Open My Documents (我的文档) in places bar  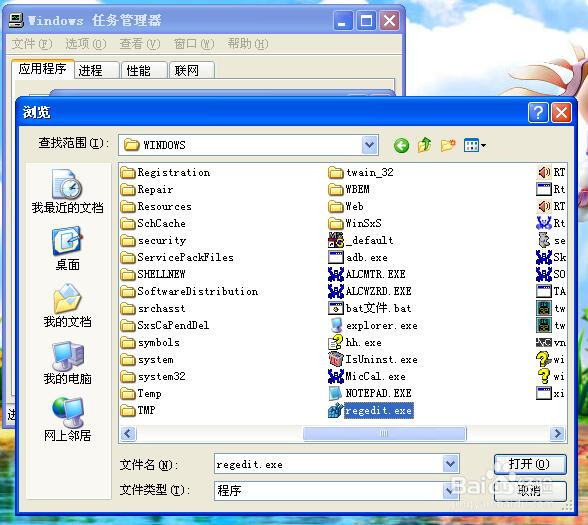pyautogui.click(x=67, y=305)
